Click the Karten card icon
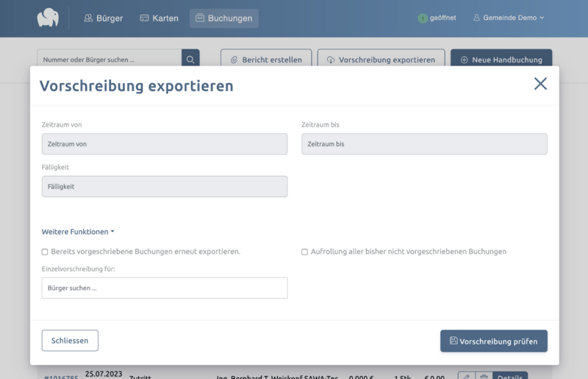Viewport: 588px width, 379px height. click(144, 18)
